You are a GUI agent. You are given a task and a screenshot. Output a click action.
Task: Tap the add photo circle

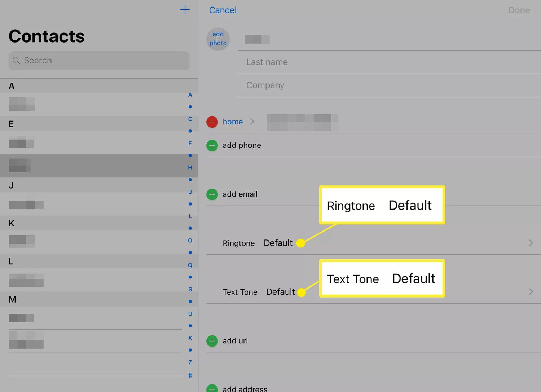coord(218,39)
